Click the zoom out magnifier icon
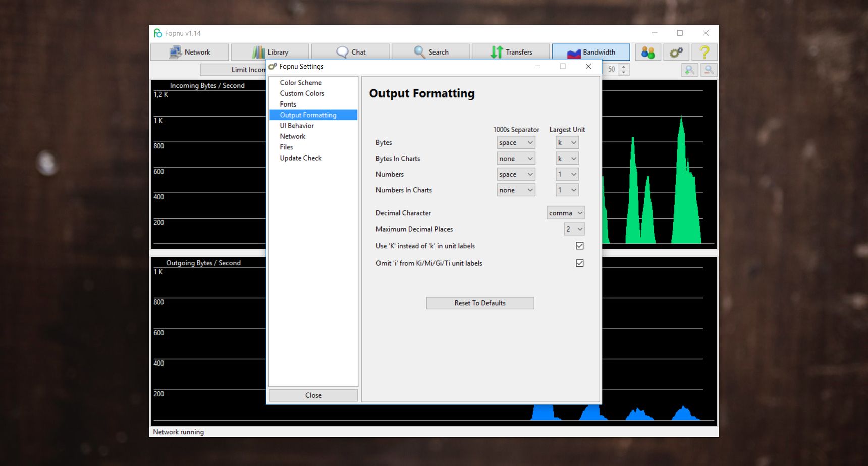Image resolution: width=868 pixels, height=466 pixels. click(x=709, y=70)
